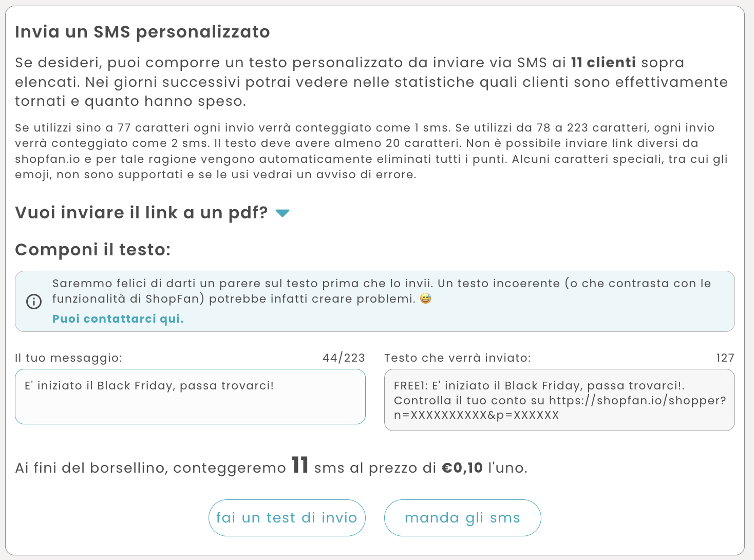The height and width of the screenshot is (560, 754).
Task: Click the "Vuoi inviare il link a un pdf?" heading
Action: point(141,213)
